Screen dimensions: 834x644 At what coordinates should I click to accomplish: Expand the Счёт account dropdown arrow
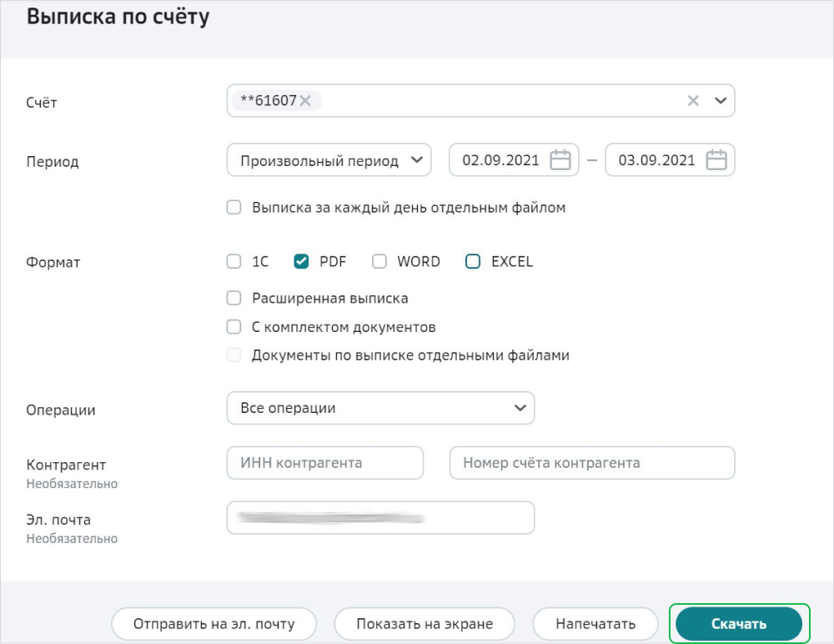pos(721,101)
